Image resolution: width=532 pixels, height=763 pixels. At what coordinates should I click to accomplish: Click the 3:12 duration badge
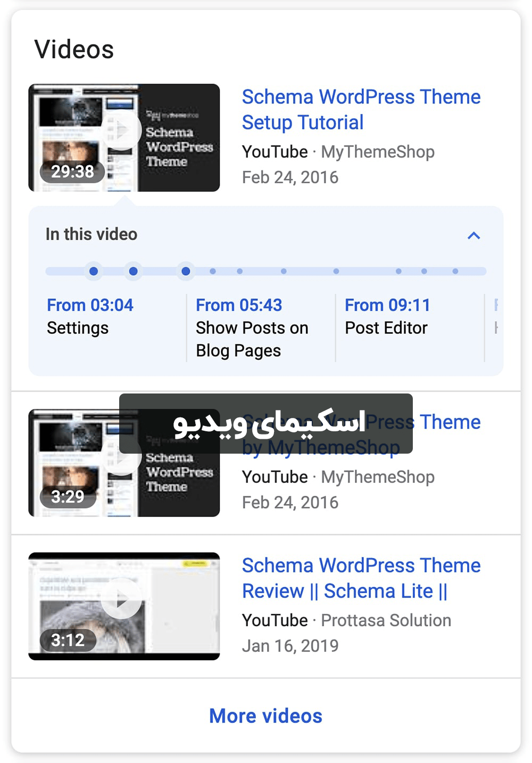(x=68, y=640)
